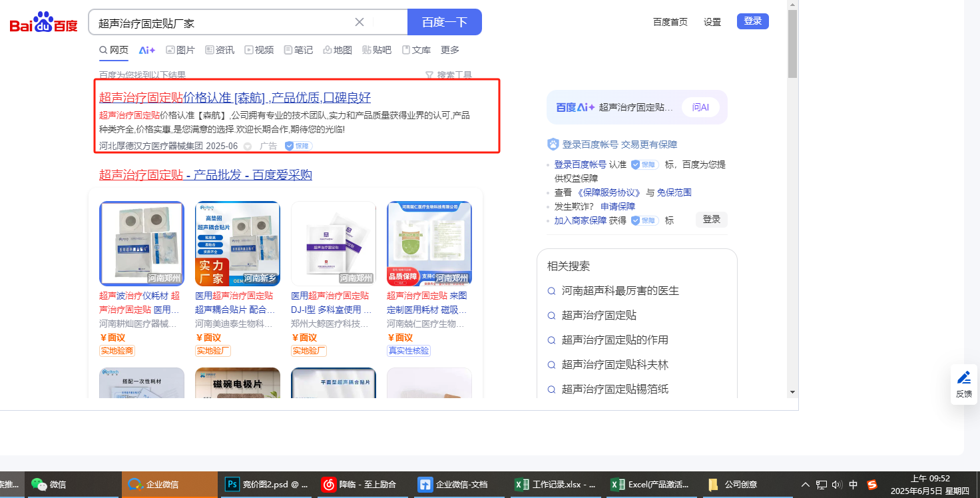Switch to the 资讯 tab
Viewport: 980px width, 498px height.
[x=220, y=50]
